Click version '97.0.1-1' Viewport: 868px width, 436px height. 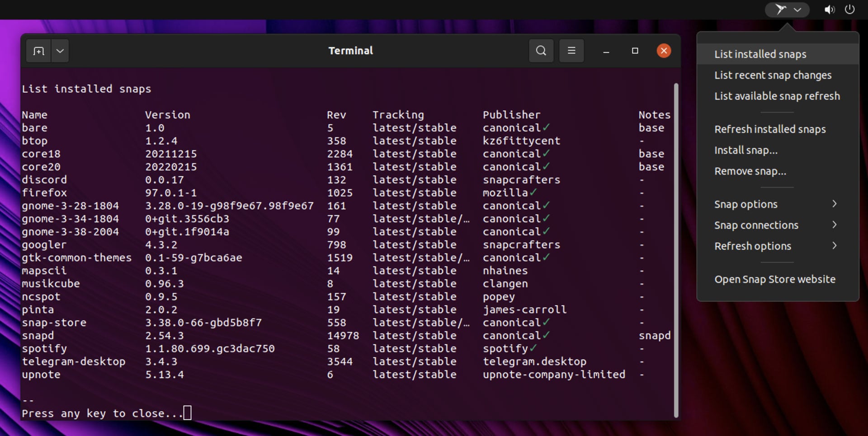tap(171, 193)
